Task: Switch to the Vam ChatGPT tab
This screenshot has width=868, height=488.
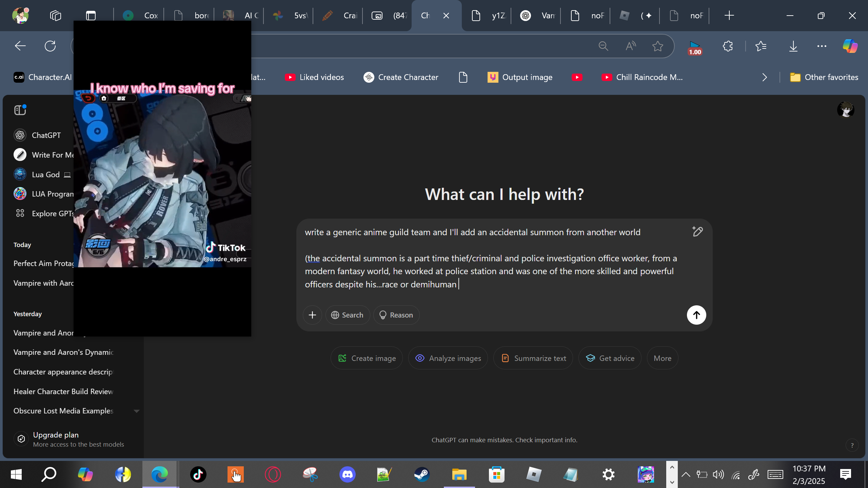Action: tap(536, 16)
